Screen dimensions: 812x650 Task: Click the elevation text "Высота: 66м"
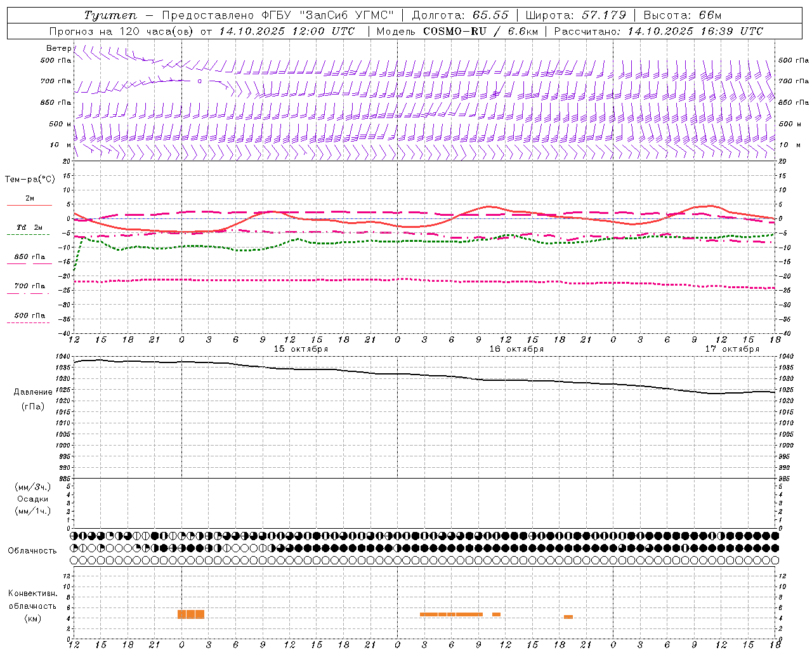point(683,15)
